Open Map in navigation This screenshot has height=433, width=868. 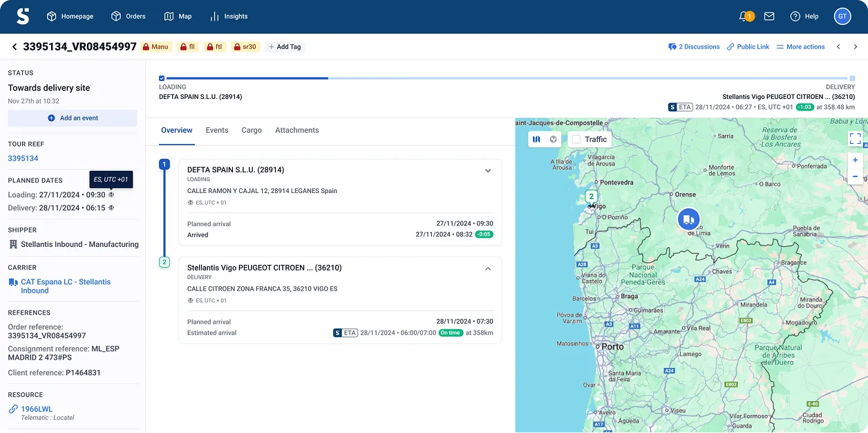[x=178, y=16]
